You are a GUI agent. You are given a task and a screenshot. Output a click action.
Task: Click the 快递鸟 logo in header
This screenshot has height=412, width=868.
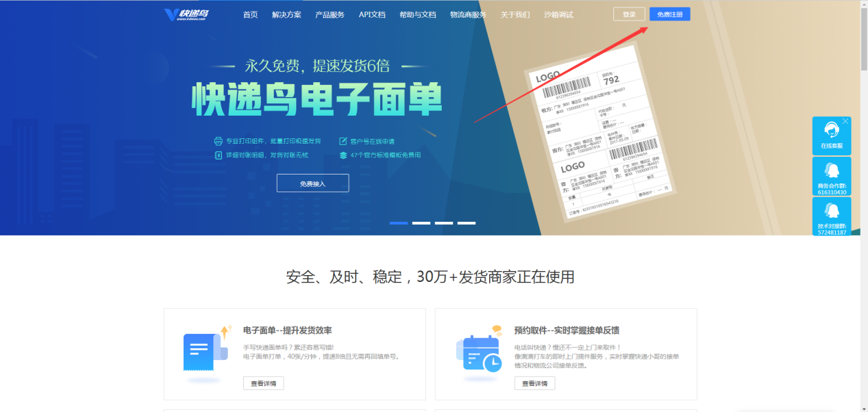click(186, 14)
